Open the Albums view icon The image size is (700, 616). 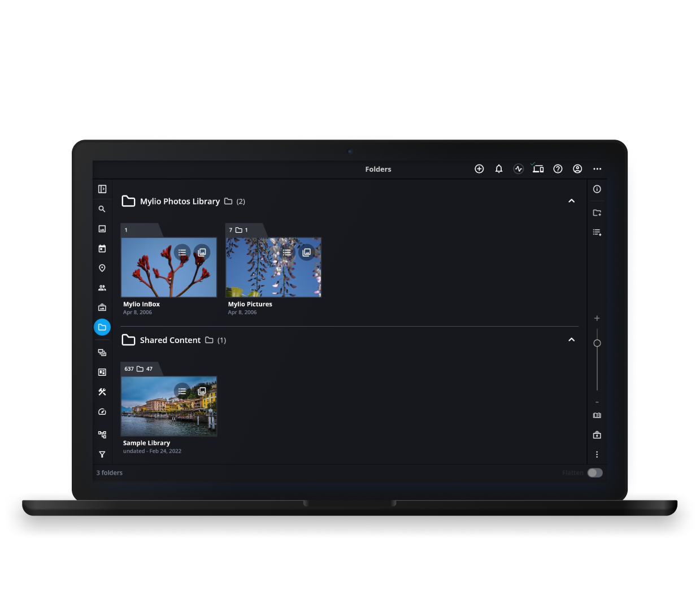[x=102, y=307]
